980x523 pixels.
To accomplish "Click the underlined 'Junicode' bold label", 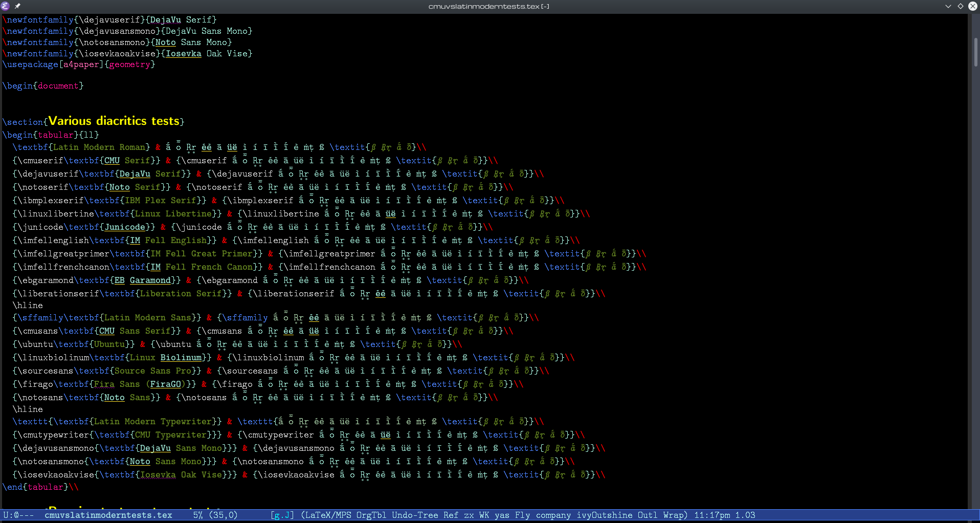I will point(125,227).
